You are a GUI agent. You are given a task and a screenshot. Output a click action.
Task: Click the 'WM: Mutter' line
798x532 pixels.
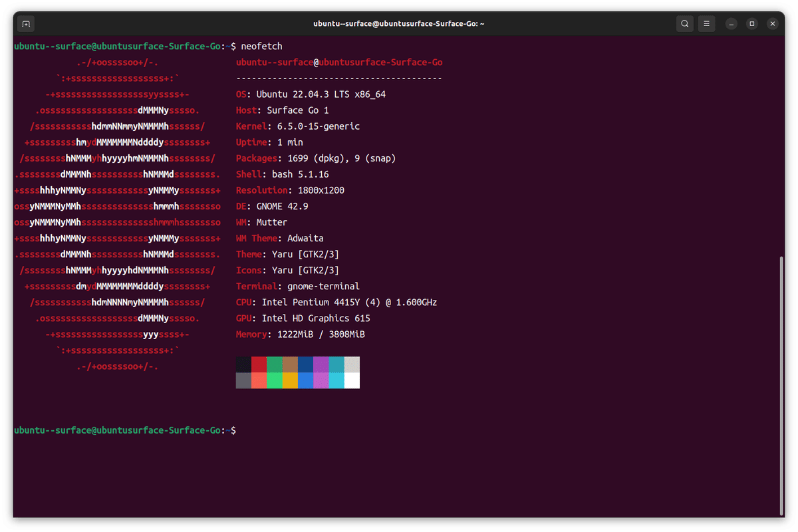pyautogui.click(x=261, y=222)
